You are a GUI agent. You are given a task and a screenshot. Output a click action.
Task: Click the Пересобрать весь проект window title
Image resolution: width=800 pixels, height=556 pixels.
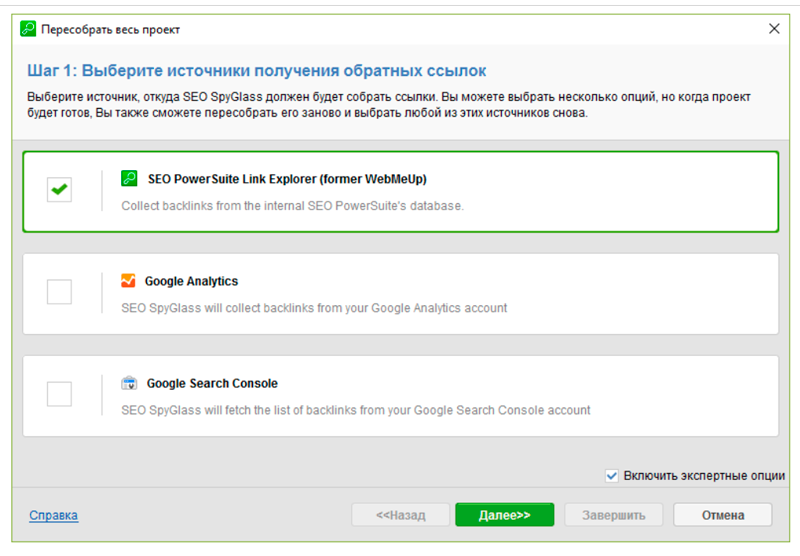coord(110,30)
